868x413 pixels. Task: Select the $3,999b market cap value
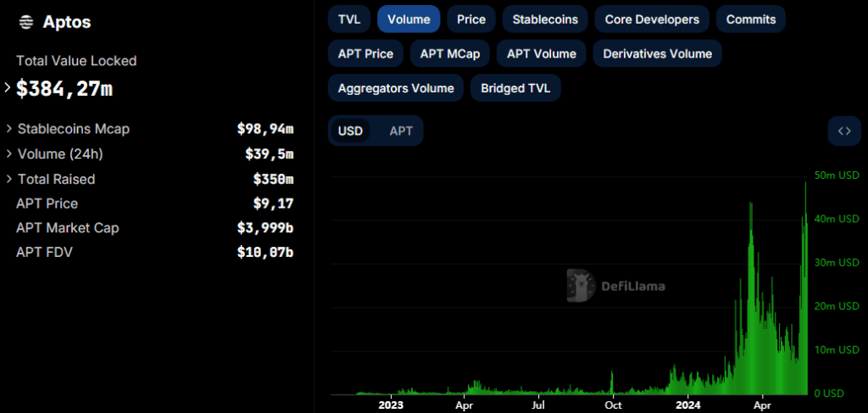265,227
